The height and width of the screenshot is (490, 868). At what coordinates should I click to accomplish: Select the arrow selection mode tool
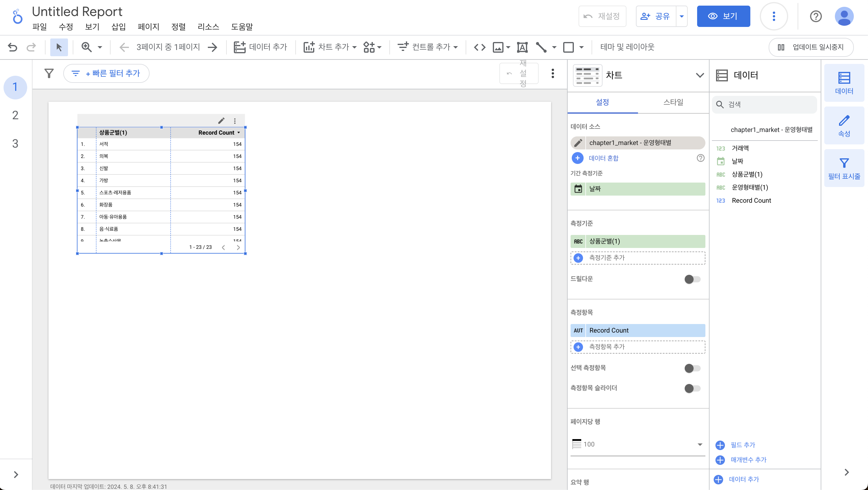[x=59, y=47]
